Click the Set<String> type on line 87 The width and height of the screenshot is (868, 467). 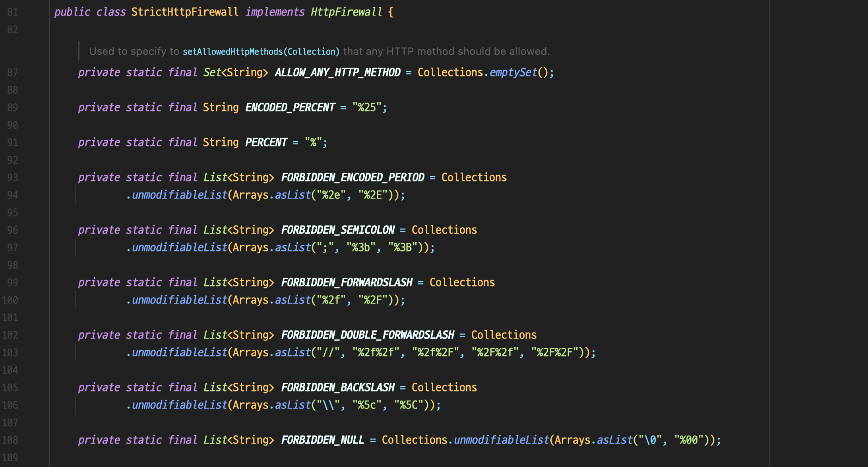236,72
